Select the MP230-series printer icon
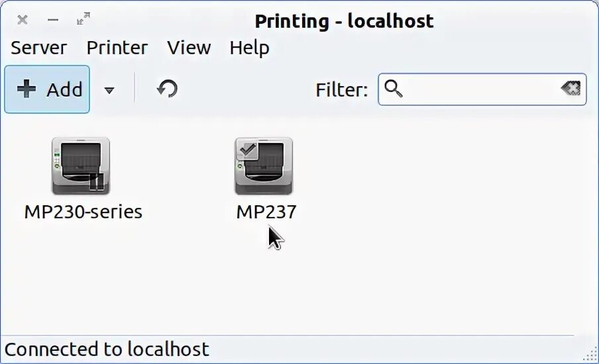Screen dimensions: 599x364 click(x=81, y=166)
